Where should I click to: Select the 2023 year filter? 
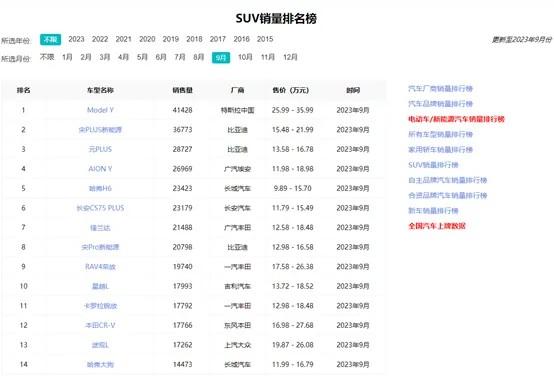tap(76, 39)
